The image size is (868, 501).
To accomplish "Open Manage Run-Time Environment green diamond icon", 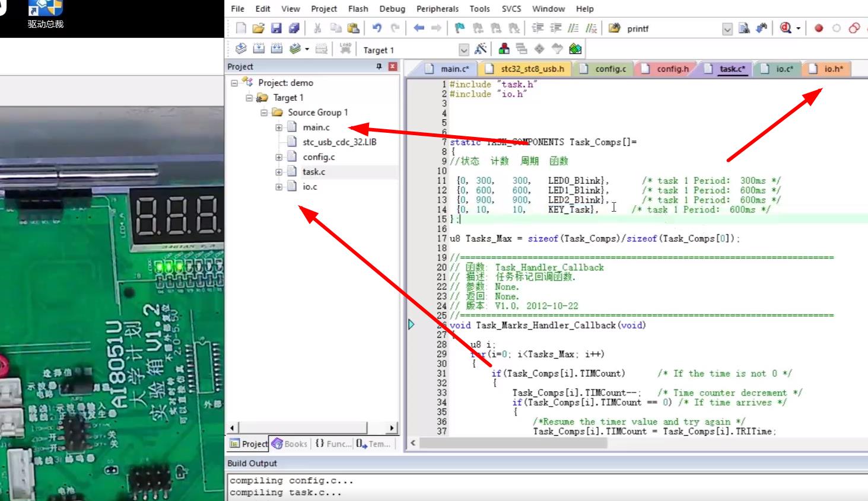I will (539, 49).
